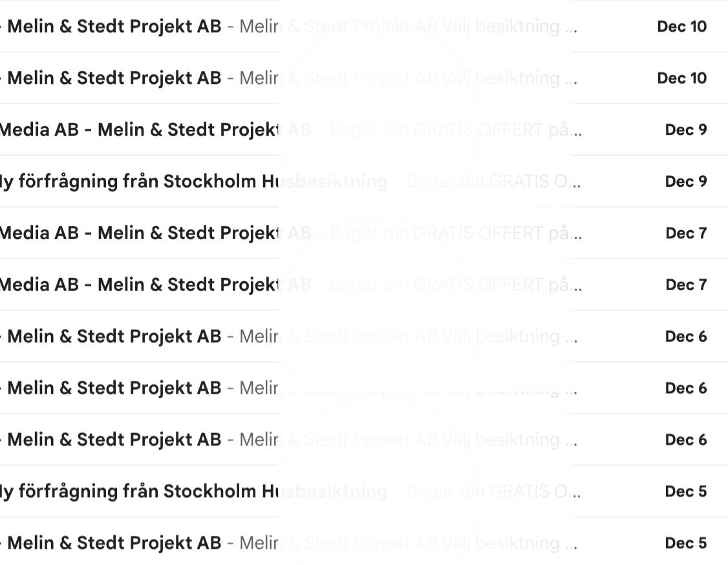Open the first Dec 6 Melin & Stedt email
Viewport: 728px width, 565px height.
point(114,337)
